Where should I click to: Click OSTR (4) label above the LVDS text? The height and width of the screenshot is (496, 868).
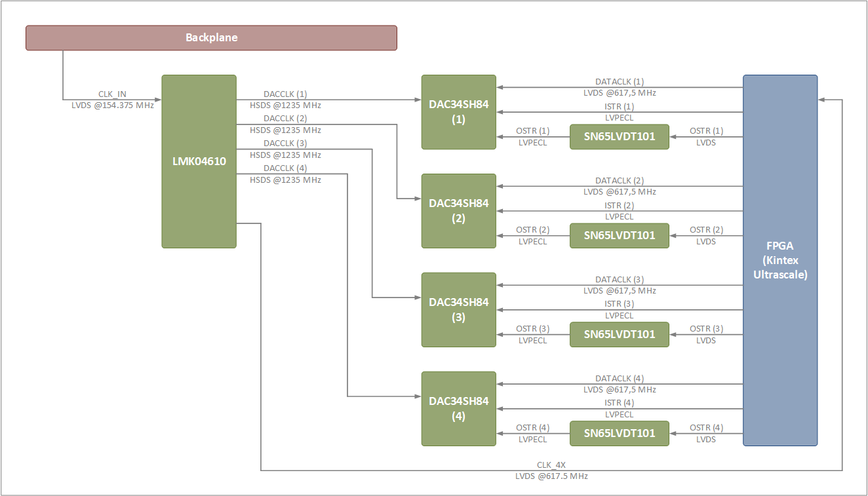706,429
